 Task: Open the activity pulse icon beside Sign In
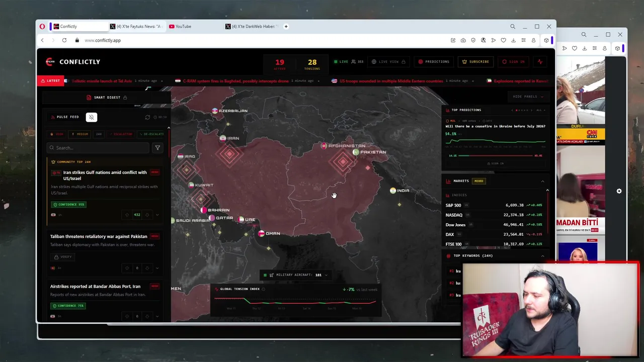(540, 62)
